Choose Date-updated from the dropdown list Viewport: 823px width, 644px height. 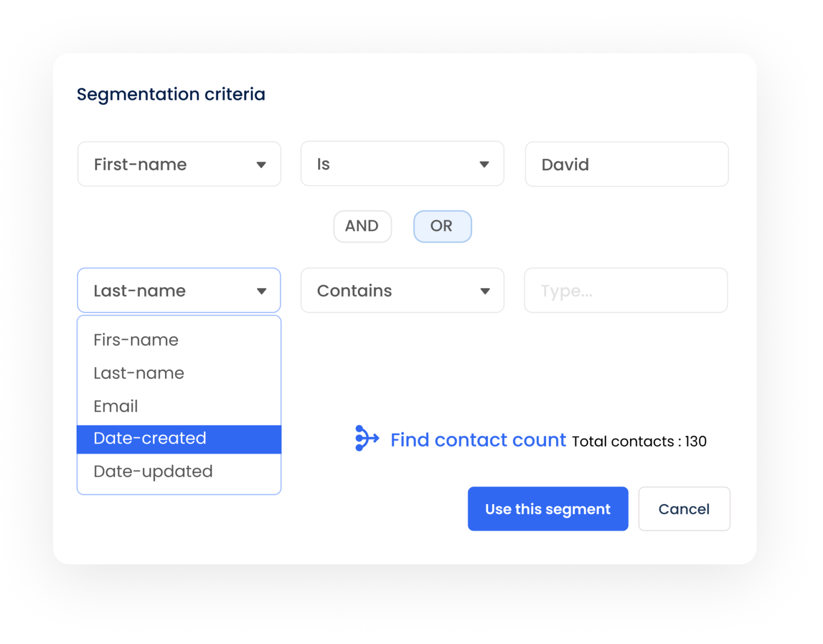coord(152,471)
